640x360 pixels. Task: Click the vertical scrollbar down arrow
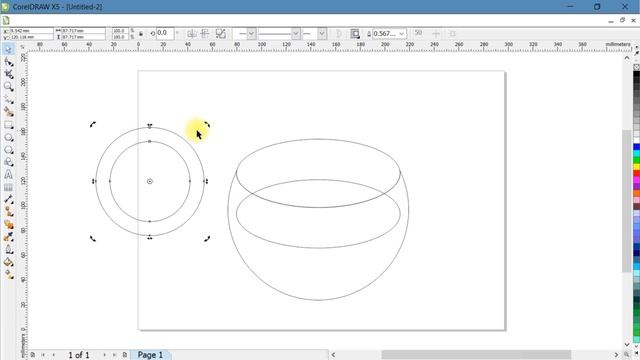[x=627, y=345]
